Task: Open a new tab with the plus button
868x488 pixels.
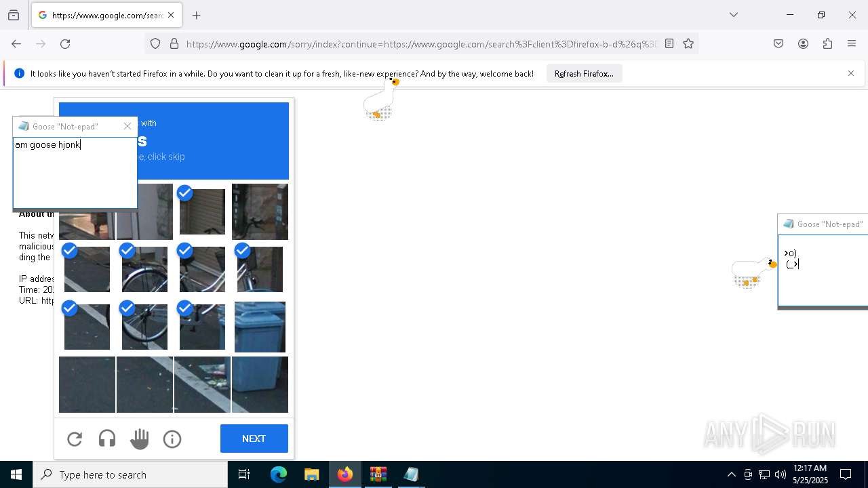Action: coord(197,15)
